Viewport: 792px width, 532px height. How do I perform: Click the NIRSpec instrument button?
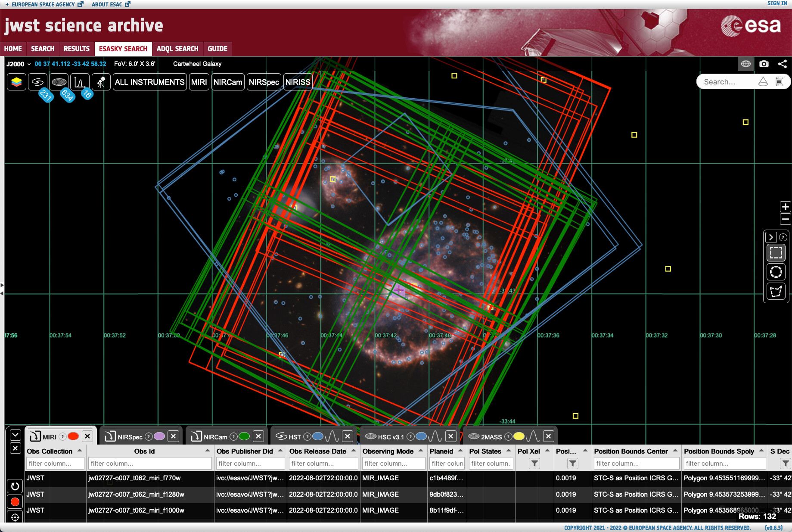point(264,82)
